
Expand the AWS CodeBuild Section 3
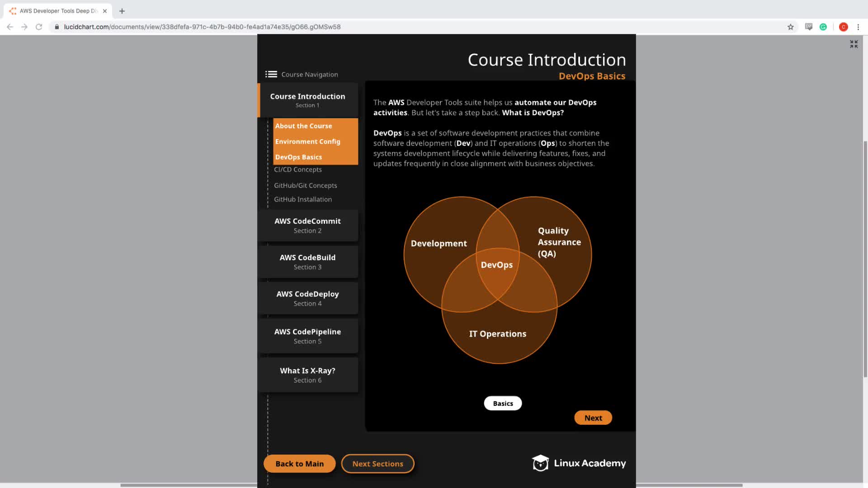[x=307, y=262]
